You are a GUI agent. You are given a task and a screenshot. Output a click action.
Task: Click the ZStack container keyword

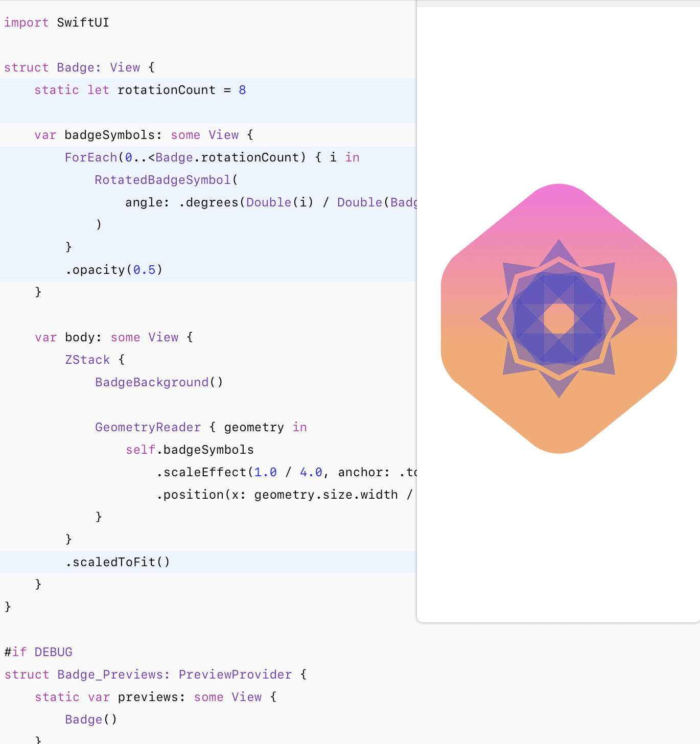tap(87, 360)
